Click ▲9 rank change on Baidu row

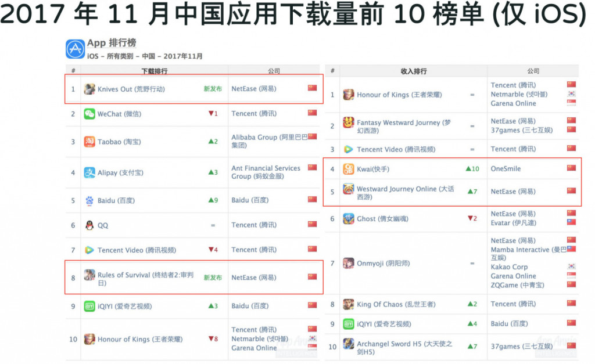point(213,200)
